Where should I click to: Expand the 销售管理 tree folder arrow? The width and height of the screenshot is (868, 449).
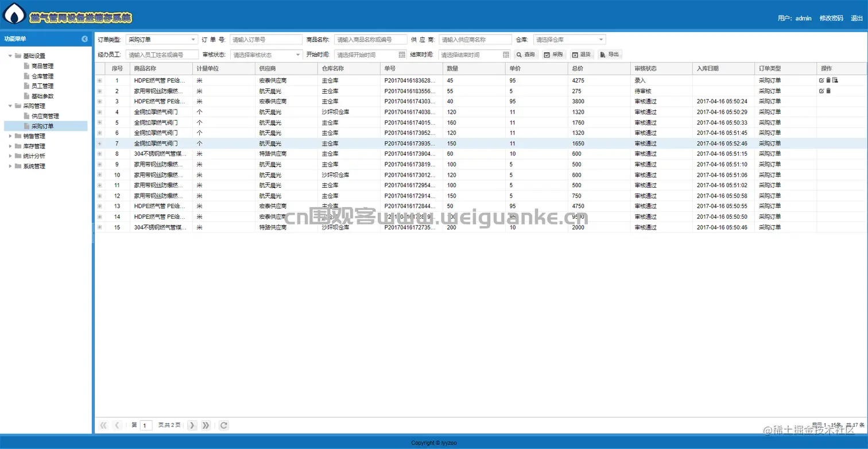click(x=10, y=136)
